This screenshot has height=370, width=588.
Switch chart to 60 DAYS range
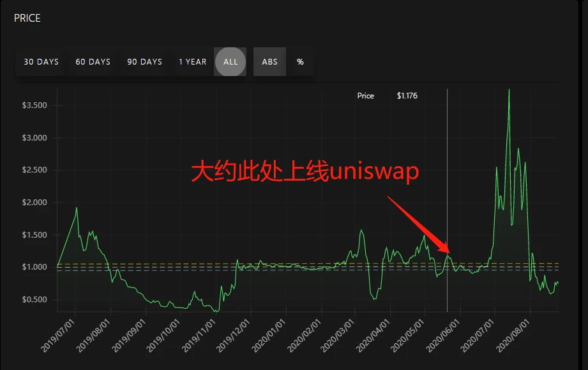pos(93,62)
